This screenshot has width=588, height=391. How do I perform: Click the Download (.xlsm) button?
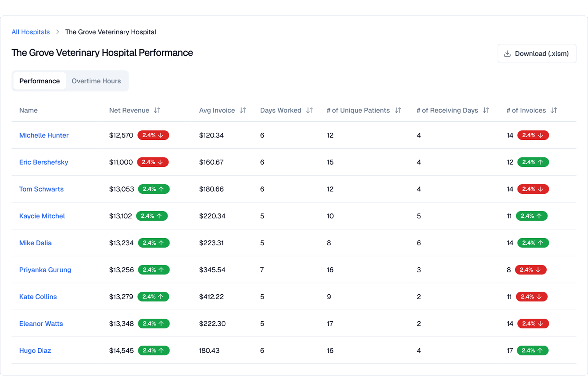[536, 53]
